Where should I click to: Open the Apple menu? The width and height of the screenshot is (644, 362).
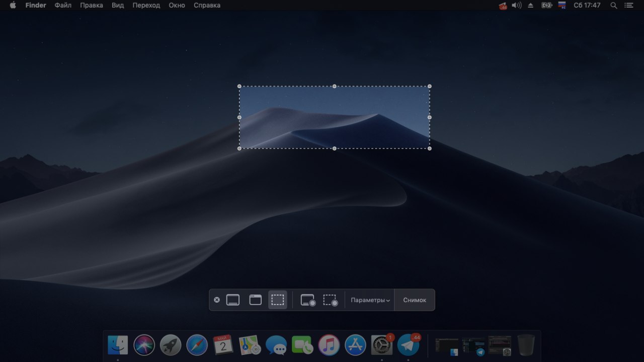click(x=13, y=5)
